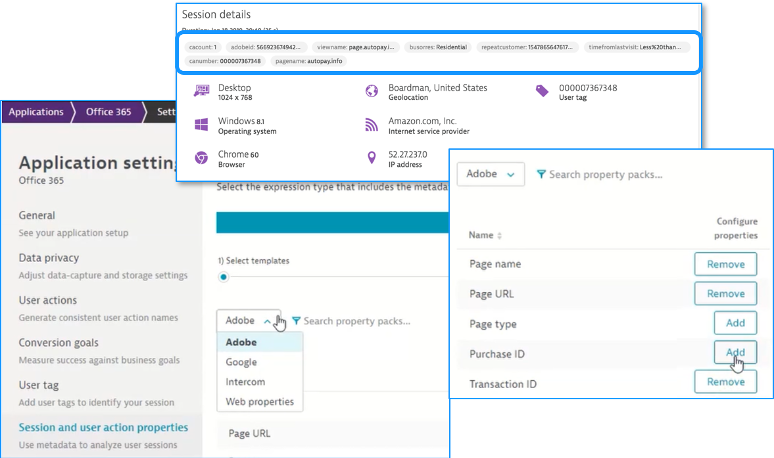This screenshot has width=774, height=458.
Task: Click the Select templates step marker
Action: click(x=224, y=277)
